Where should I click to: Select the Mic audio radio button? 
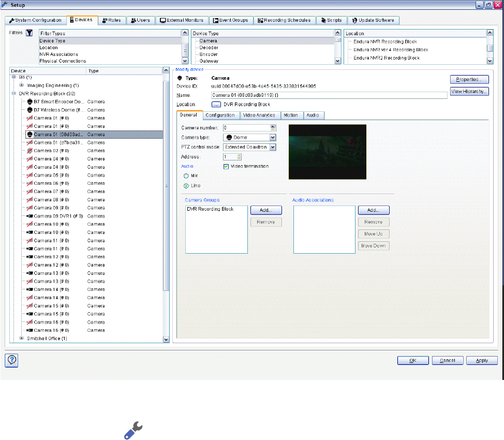point(186,176)
